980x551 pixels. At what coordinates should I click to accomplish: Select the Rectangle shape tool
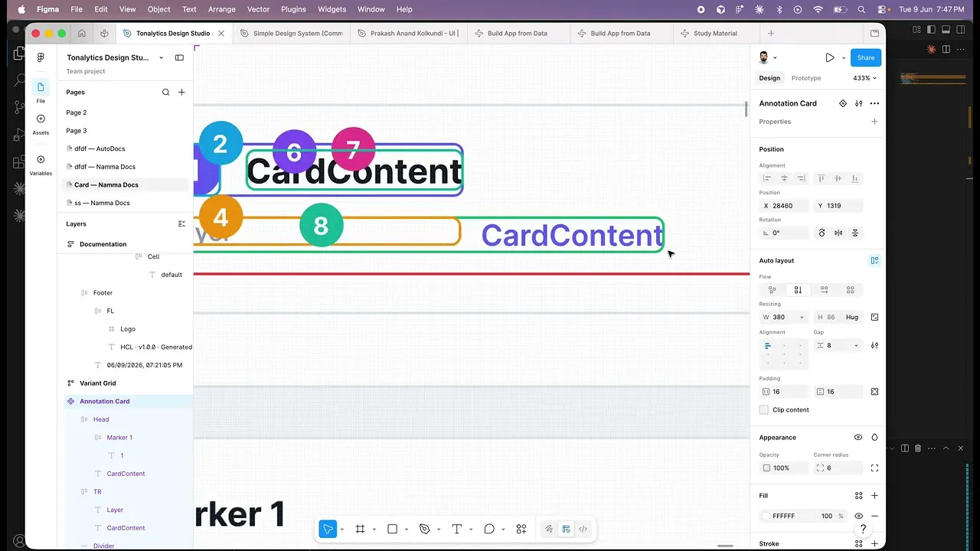point(392,529)
